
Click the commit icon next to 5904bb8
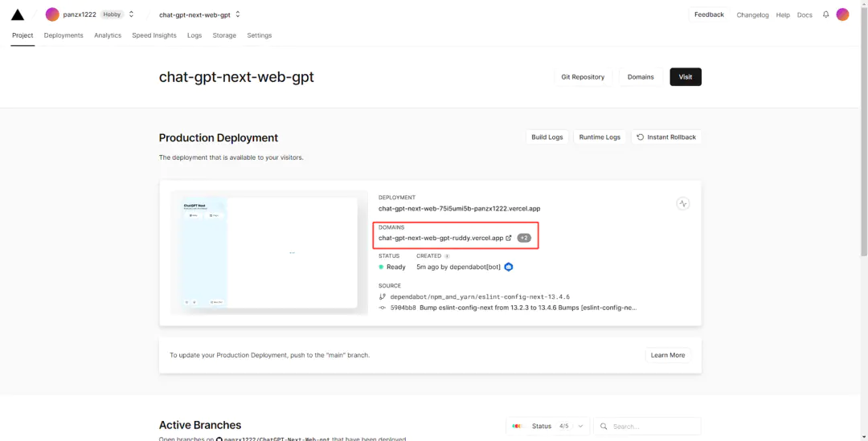[x=383, y=308]
